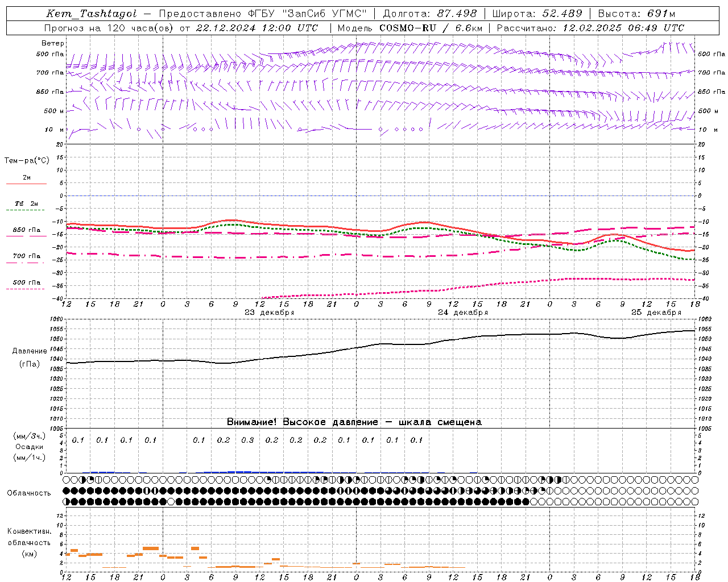The width and height of the screenshot is (728, 582).
Task: Click the '25 декабря' date label
Action: click(656, 313)
